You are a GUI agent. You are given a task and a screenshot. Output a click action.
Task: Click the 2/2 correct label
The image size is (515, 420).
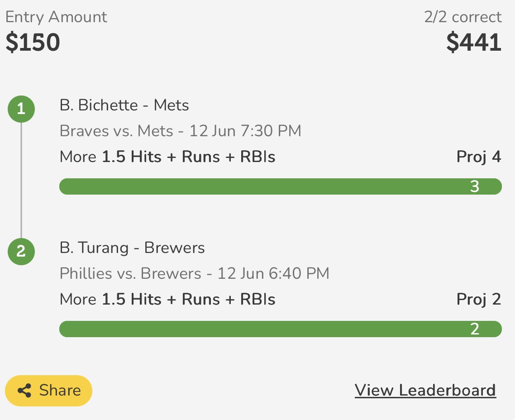[x=463, y=17]
